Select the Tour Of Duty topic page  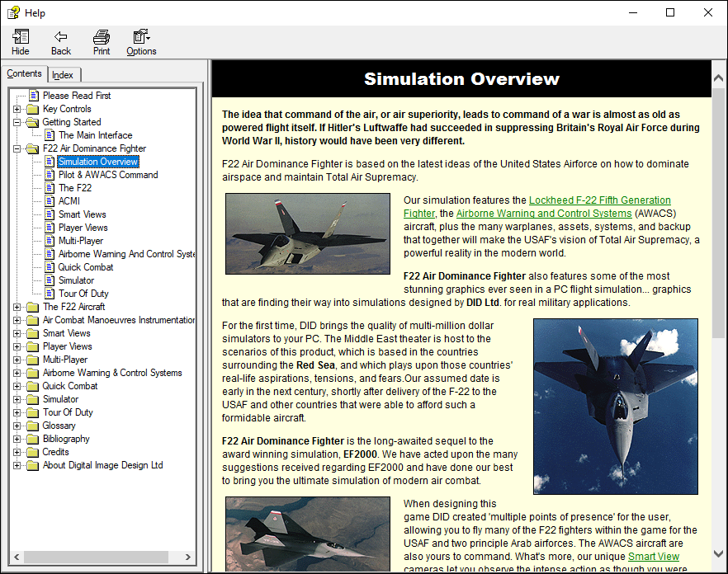point(83,294)
